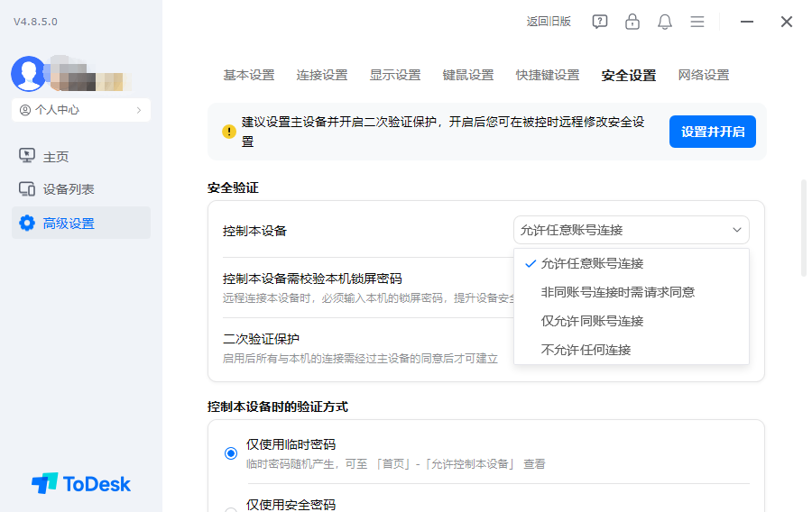Image resolution: width=812 pixels, height=512 pixels.
Task: Go to 主页 in the sidebar
Action: (56, 156)
